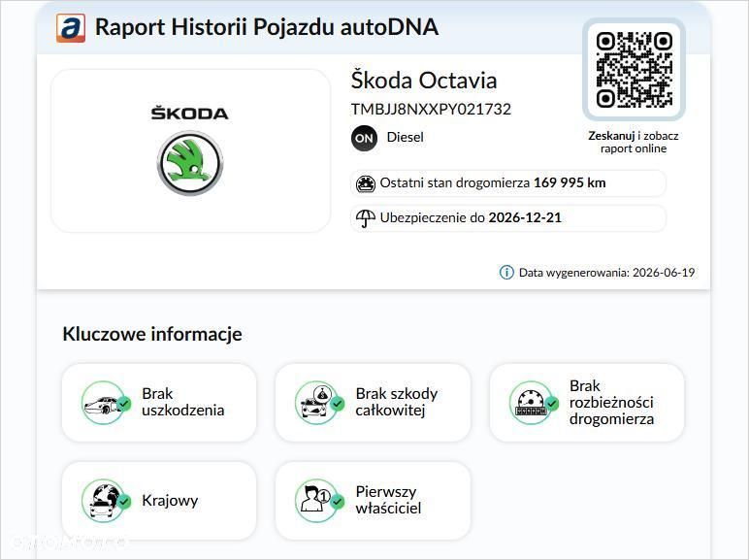Click the Kluczowe informacje heading

[152, 334]
